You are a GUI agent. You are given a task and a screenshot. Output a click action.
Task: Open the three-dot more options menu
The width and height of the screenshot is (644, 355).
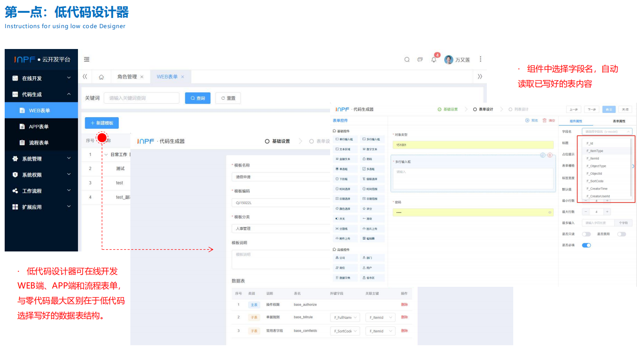coord(480,59)
